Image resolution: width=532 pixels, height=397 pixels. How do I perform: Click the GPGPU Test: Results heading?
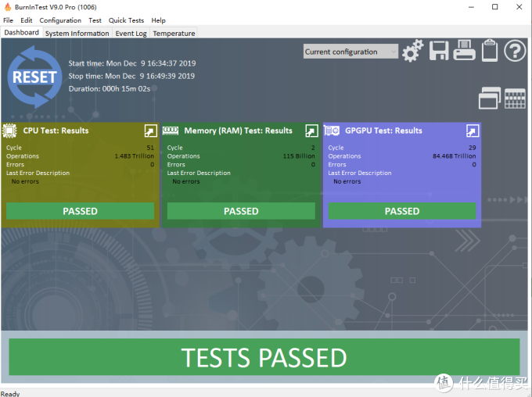pos(383,131)
